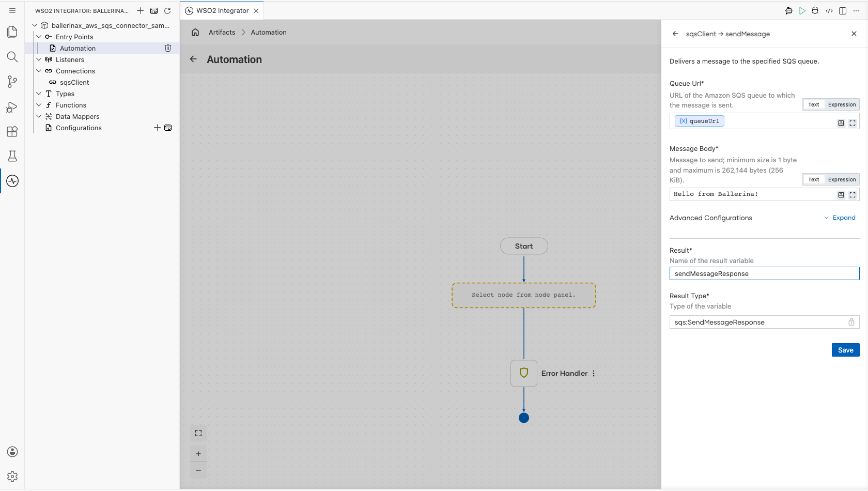Save the sendMessage node configuration

(x=845, y=350)
